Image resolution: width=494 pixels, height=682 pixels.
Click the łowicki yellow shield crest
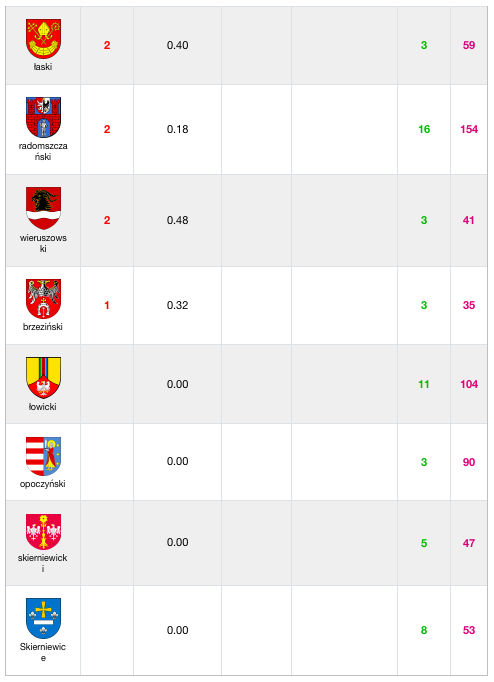tap(43, 378)
